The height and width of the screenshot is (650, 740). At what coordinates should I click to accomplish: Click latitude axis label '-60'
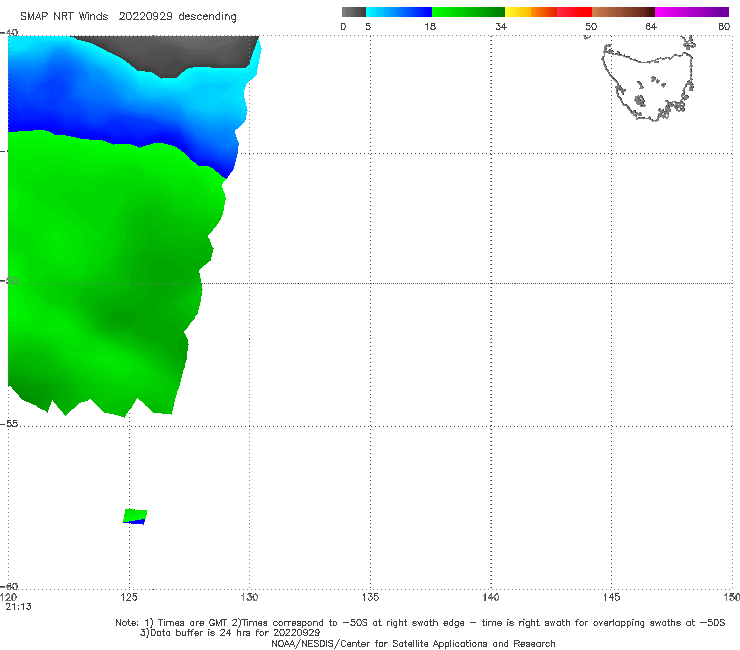[x=9, y=586]
